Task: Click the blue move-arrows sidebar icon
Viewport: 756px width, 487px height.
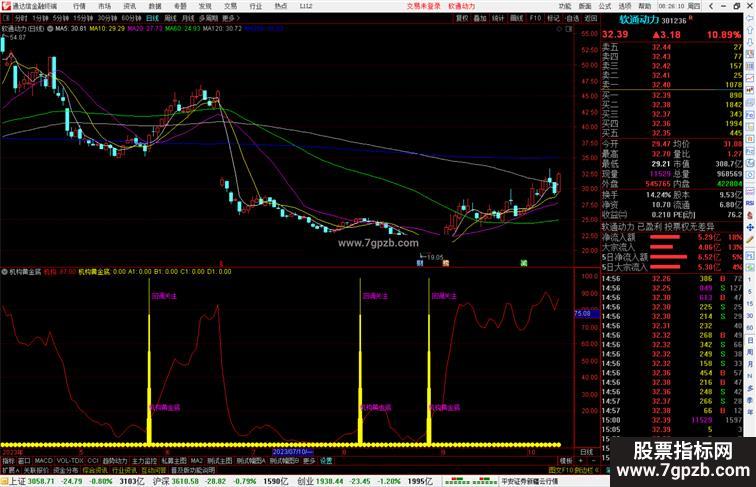Action: coord(750,227)
